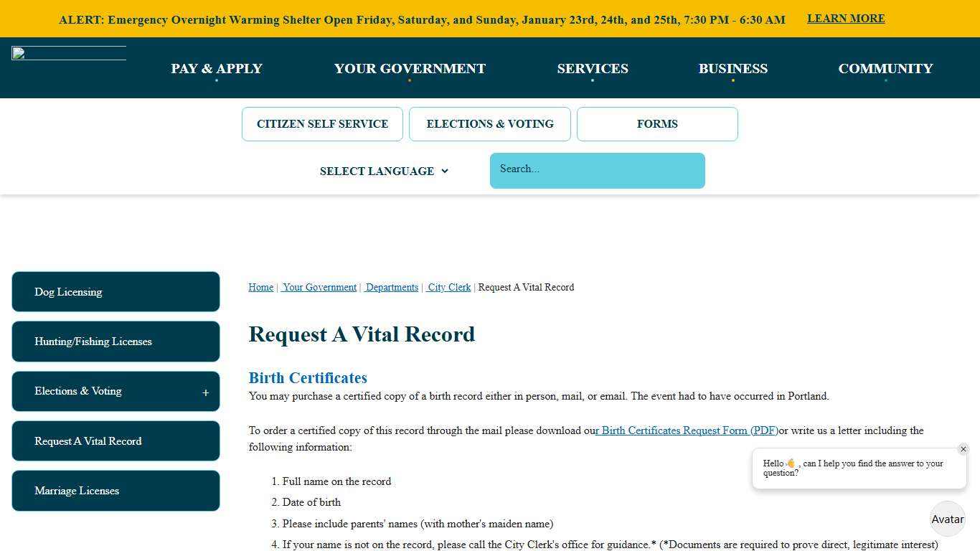Click inside the Search input field
Image resolution: width=980 pixels, height=551 pixels.
pyautogui.click(x=597, y=170)
